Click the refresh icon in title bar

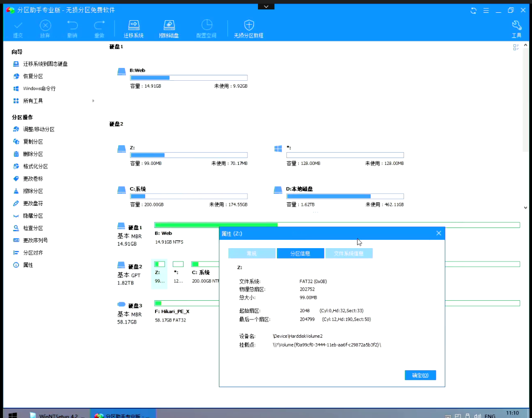click(473, 10)
